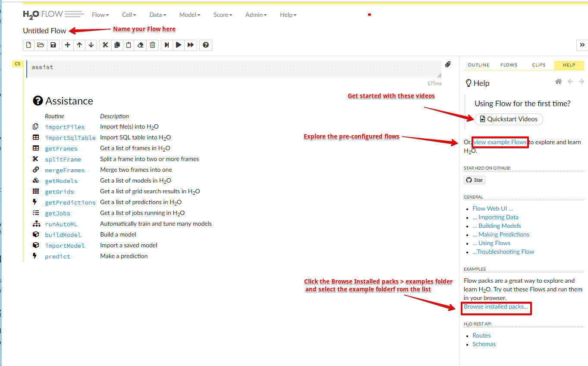Open assist with question mark toolbar icon

206,45
